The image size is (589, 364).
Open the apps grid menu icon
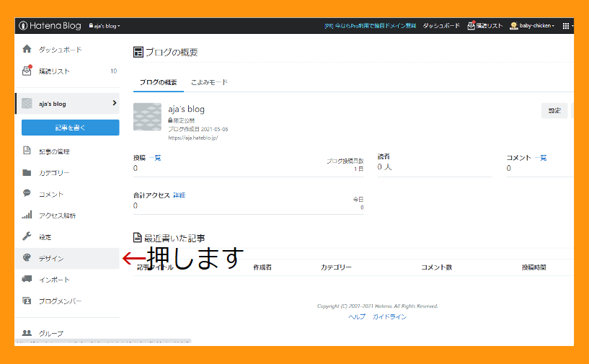click(x=566, y=26)
